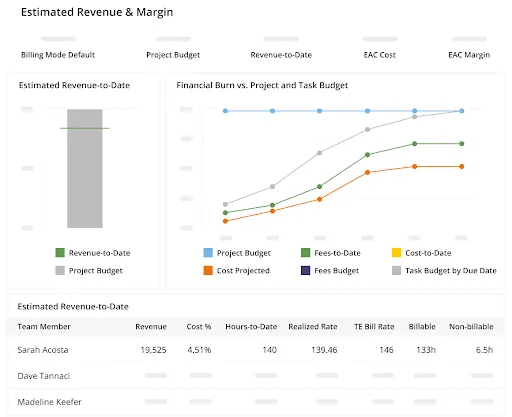This screenshot has height=417, width=512.
Task: Toggle the gray Task Budget by Due Date swatch
Action: pos(396,270)
